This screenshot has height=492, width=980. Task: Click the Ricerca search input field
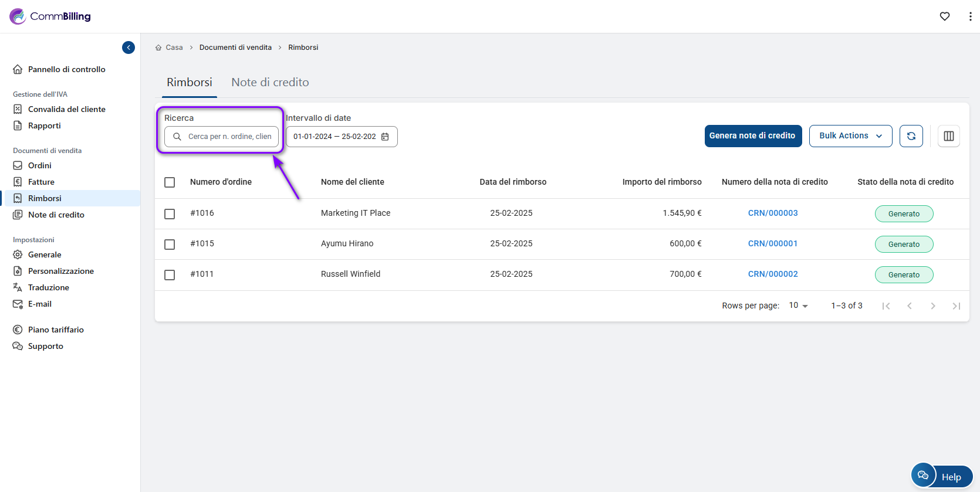click(229, 137)
